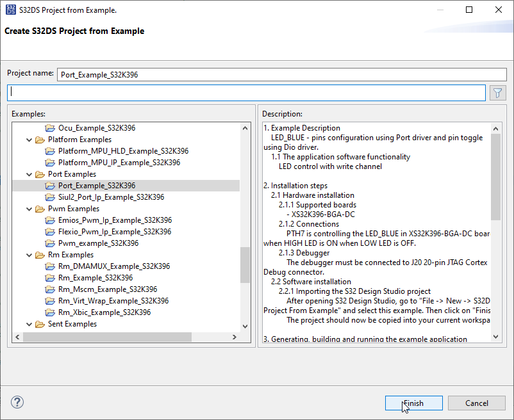This screenshot has height=420, width=514.
Task: Click the filter funnel icon
Action: coord(497,93)
